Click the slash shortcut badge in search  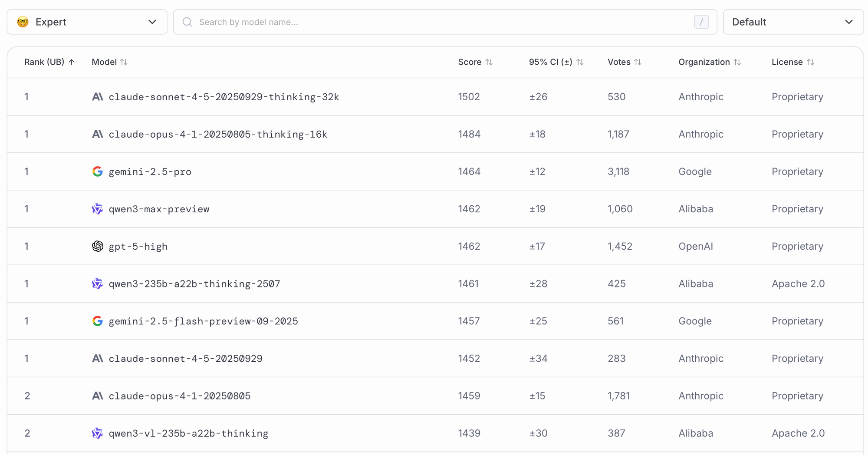pyautogui.click(x=701, y=22)
